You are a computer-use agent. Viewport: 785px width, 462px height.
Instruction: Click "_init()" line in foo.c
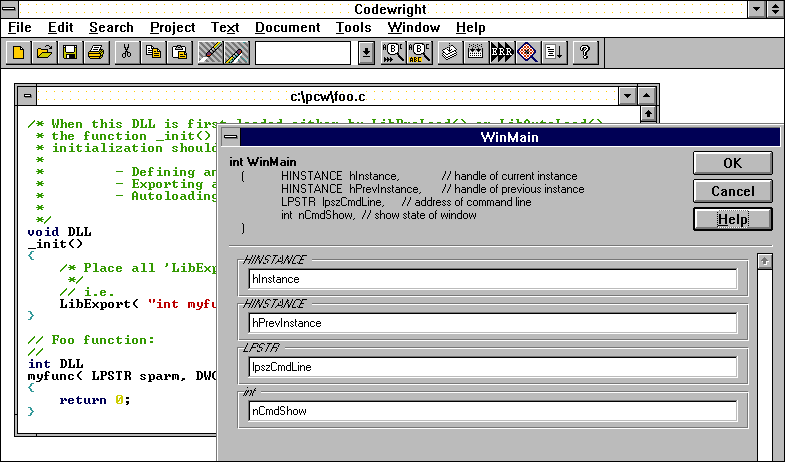[55, 244]
